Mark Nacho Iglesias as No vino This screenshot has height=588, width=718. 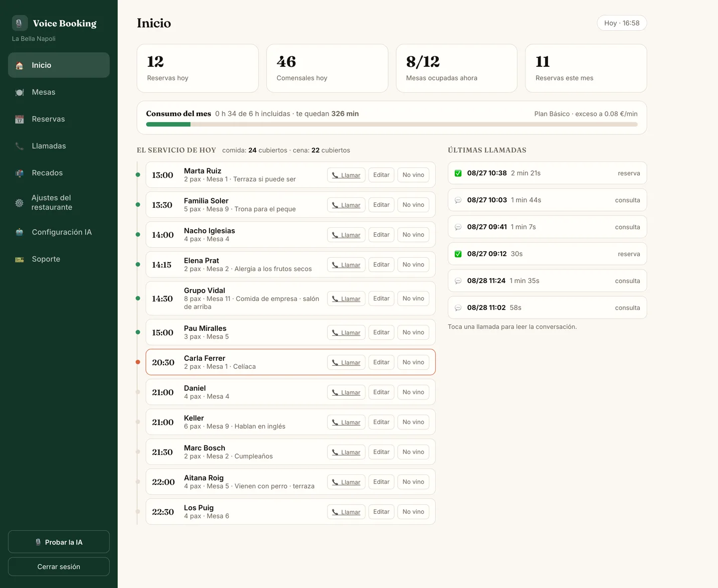pyautogui.click(x=413, y=235)
